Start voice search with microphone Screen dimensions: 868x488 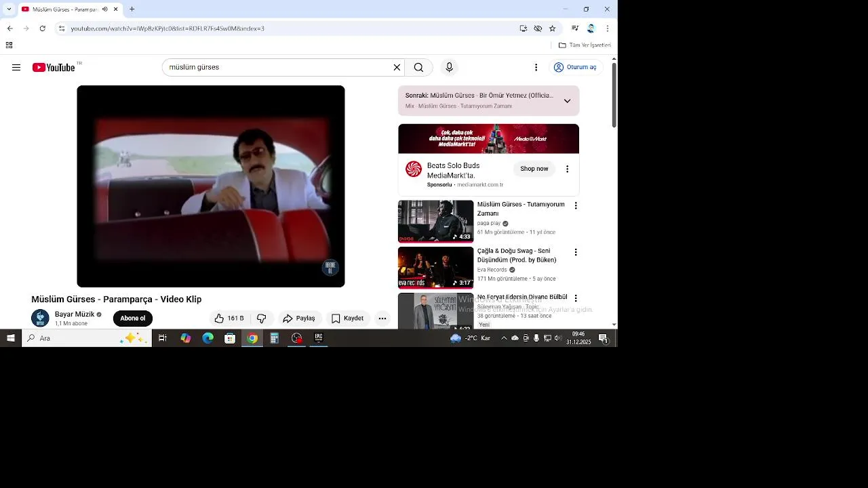pyautogui.click(x=449, y=67)
